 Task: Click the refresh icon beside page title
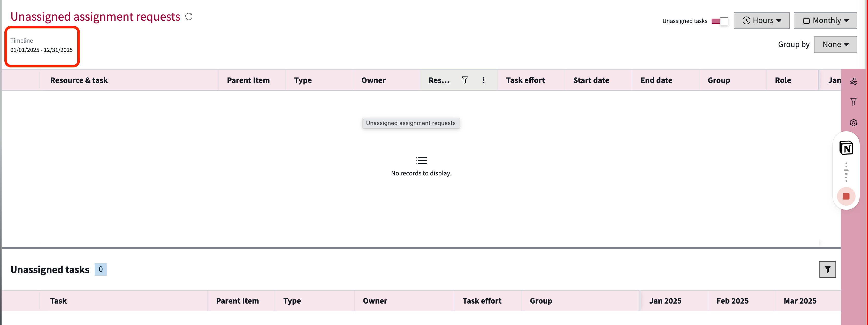[x=189, y=17]
